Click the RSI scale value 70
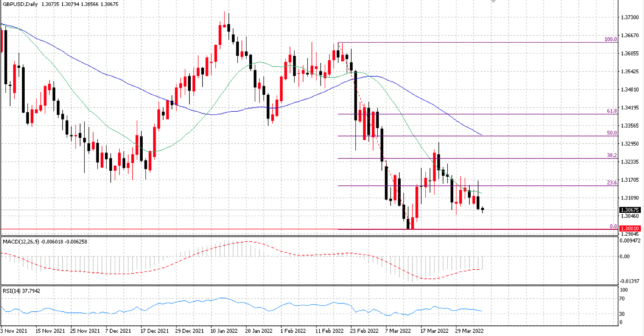 [x=623, y=299]
